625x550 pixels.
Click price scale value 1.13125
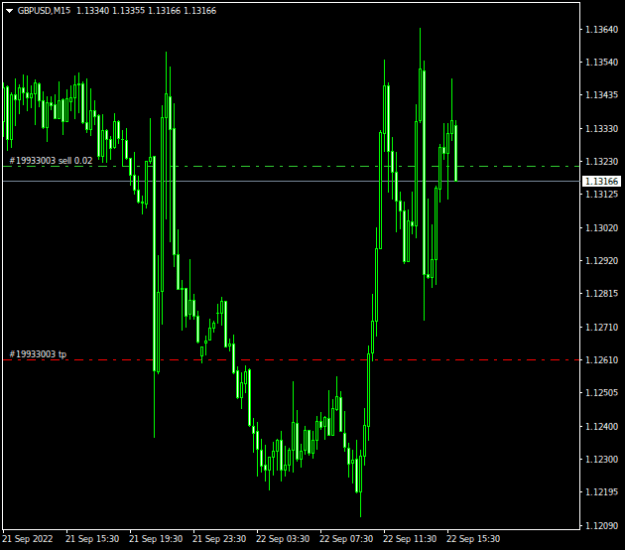[x=601, y=194]
